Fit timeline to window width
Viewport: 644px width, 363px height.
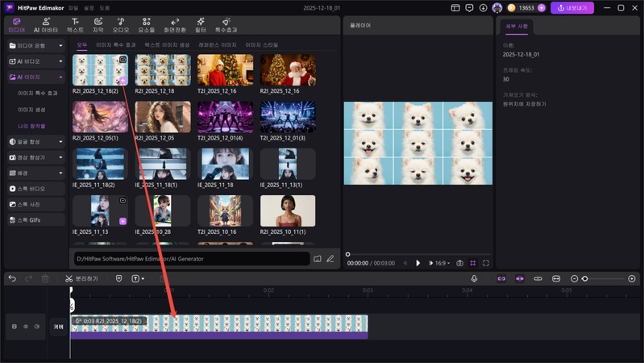coord(555,279)
